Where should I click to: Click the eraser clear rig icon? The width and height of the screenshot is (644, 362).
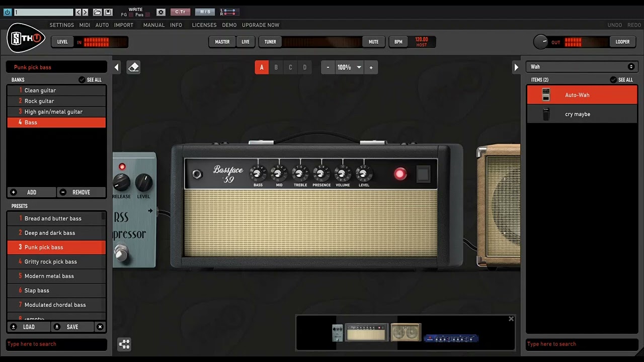133,67
